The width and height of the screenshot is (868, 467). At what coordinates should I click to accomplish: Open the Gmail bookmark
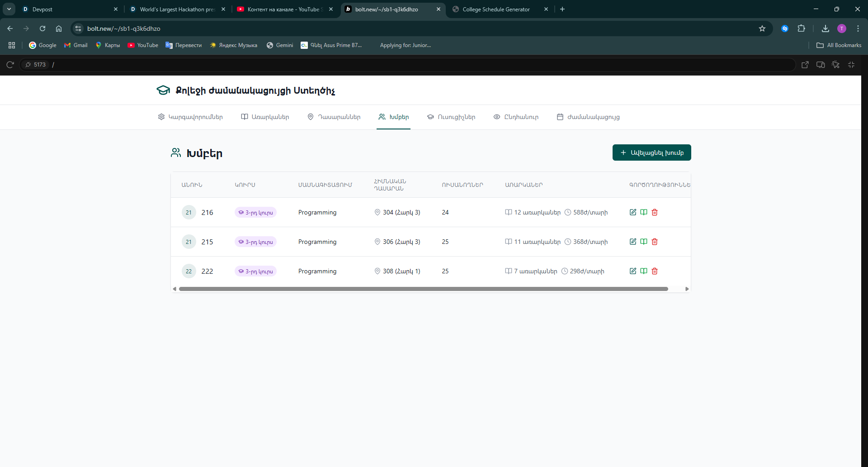point(76,45)
